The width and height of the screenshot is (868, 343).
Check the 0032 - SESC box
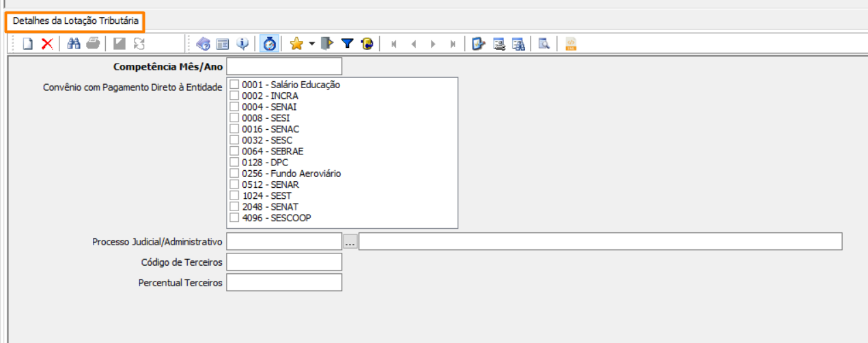click(x=234, y=140)
